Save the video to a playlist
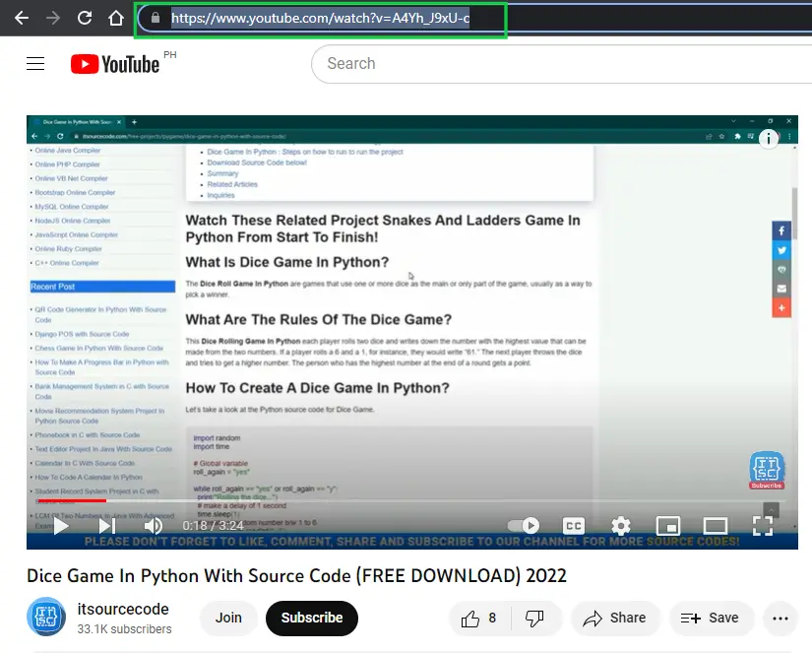This screenshot has height=653, width=812. (x=711, y=619)
